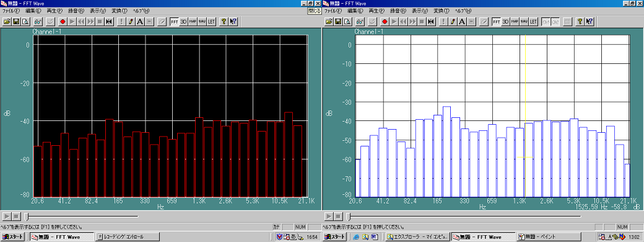Click the play button below left spectrum
This screenshot has width=644, height=242.
click(x=7, y=216)
